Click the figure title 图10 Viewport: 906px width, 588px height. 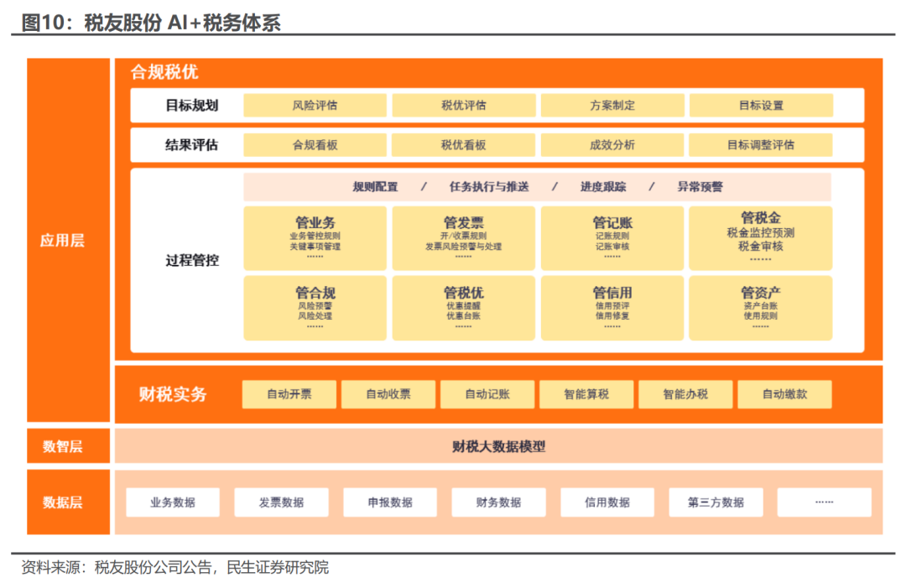[151, 23]
